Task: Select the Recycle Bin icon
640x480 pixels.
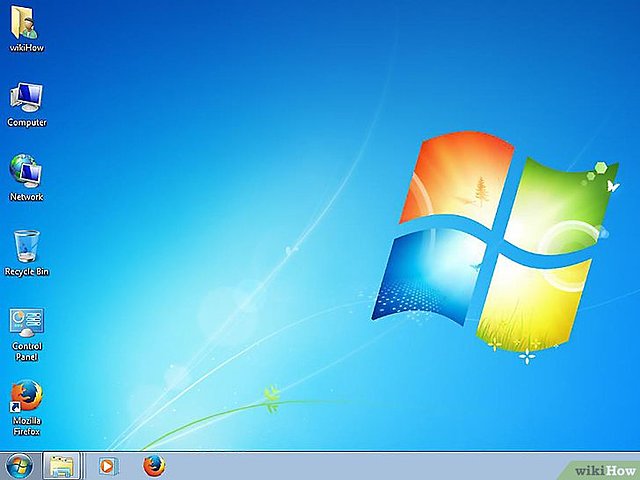Action: (x=27, y=246)
